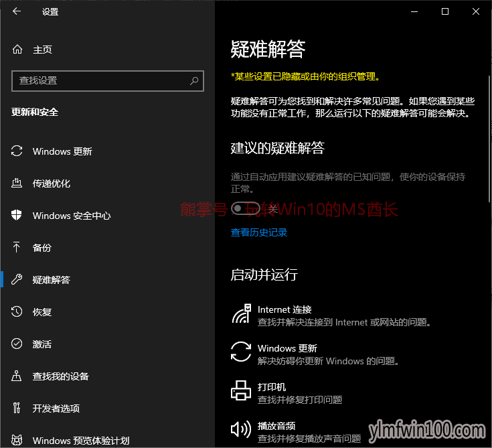Select 备份 in sidebar
Screen dimensions: 492x448
click(42, 248)
